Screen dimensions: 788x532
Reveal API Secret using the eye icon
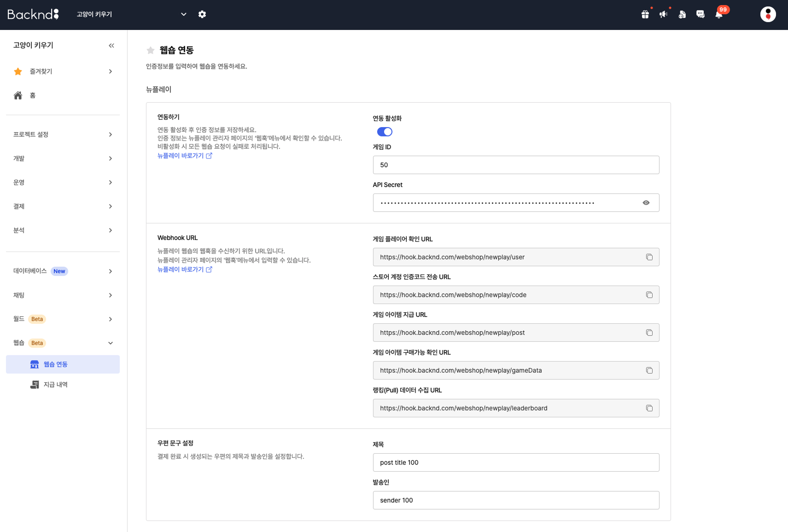[646, 203]
